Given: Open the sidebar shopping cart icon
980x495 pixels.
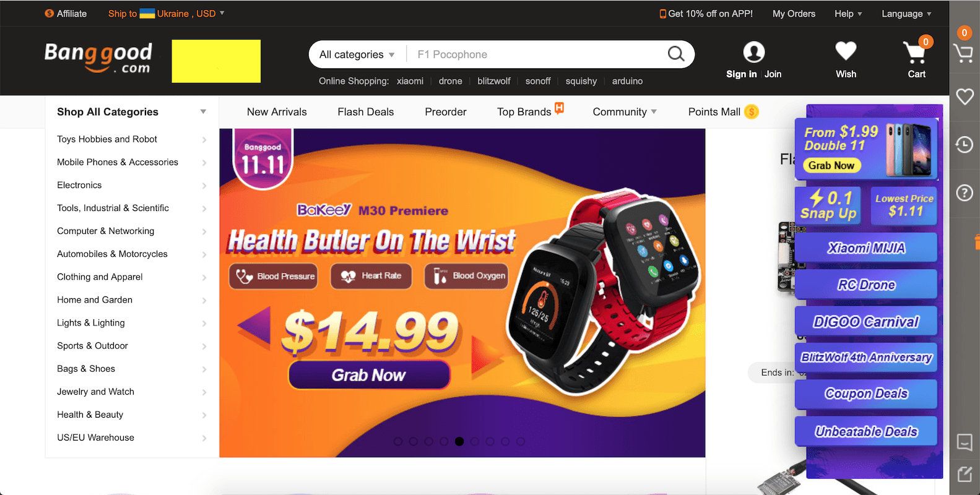Looking at the screenshot, I should coord(964,53).
